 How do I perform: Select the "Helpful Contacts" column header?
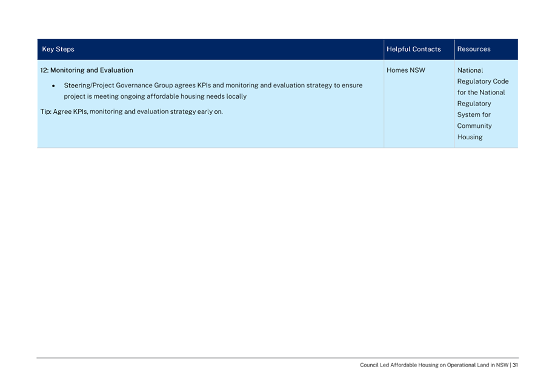(x=413, y=49)
